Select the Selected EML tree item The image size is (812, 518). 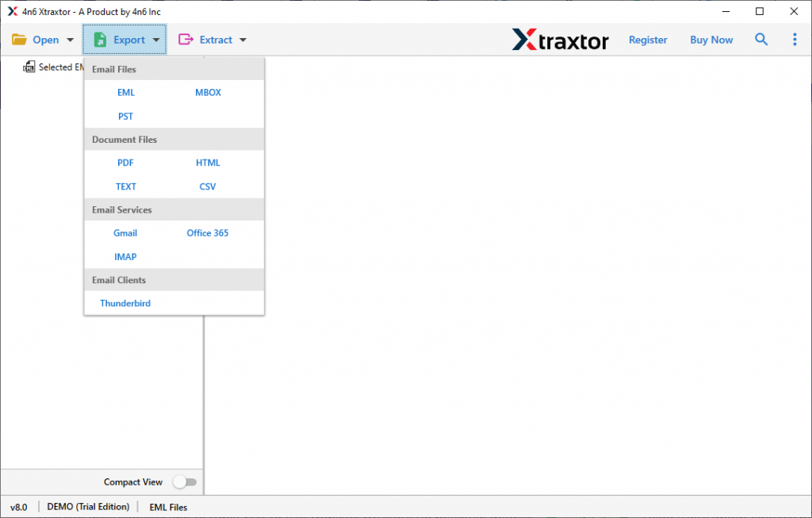click(x=61, y=67)
